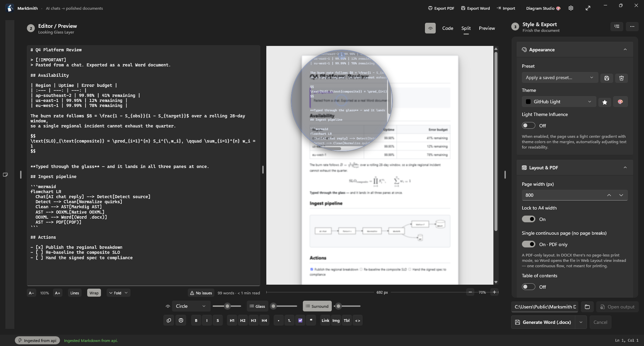Toggle Wrap in the editor footer
The height and width of the screenshot is (346, 644).
(94, 293)
